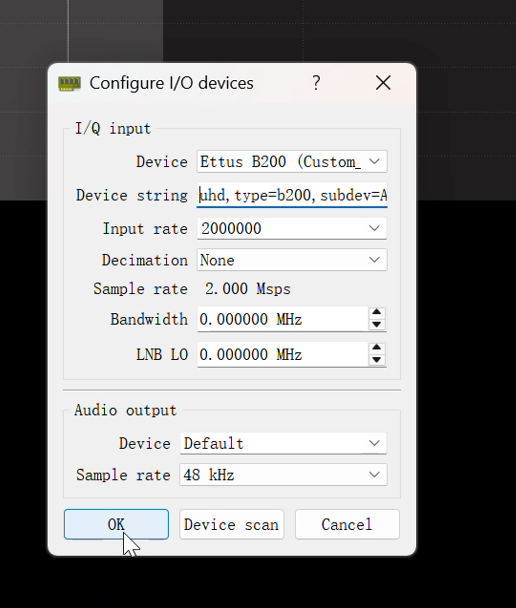This screenshot has width=516, height=608.
Task: Increase LNB LO with the up arrow
Action: pos(376,347)
